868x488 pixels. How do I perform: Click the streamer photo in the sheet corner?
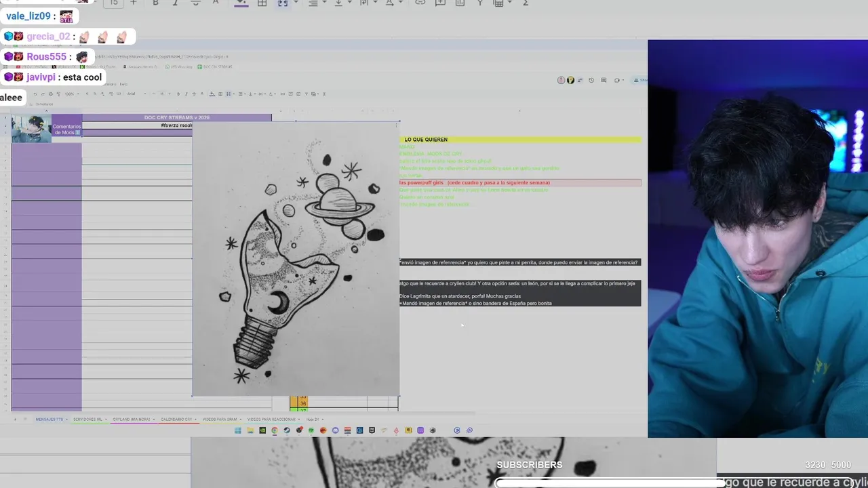point(31,129)
